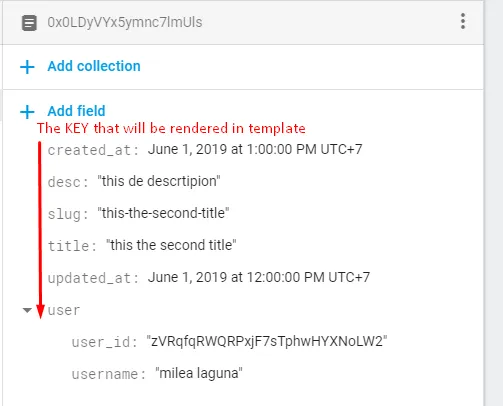
Task: Click the "this de descrtipion" value
Action: pos(159,181)
